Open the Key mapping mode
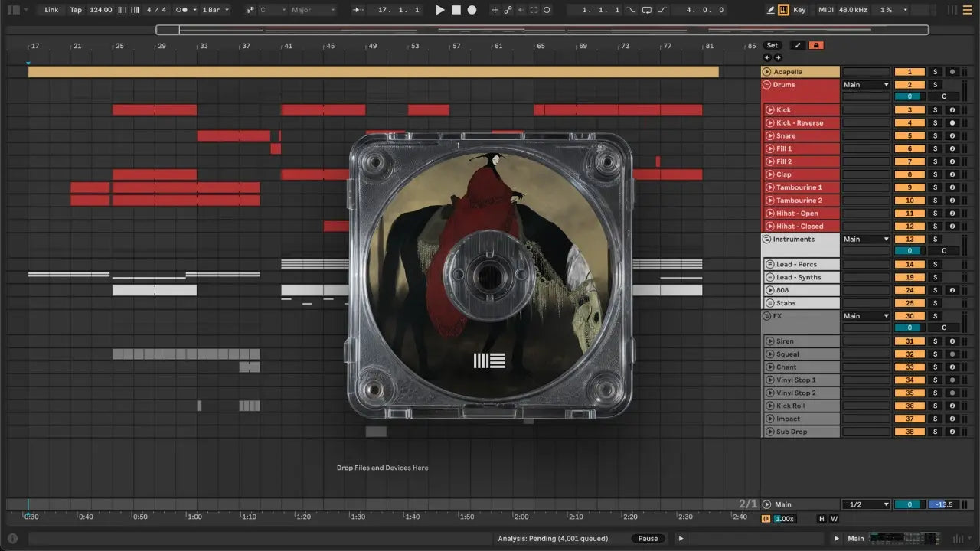Viewport: 980px width, 551px height. pos(799,10)
